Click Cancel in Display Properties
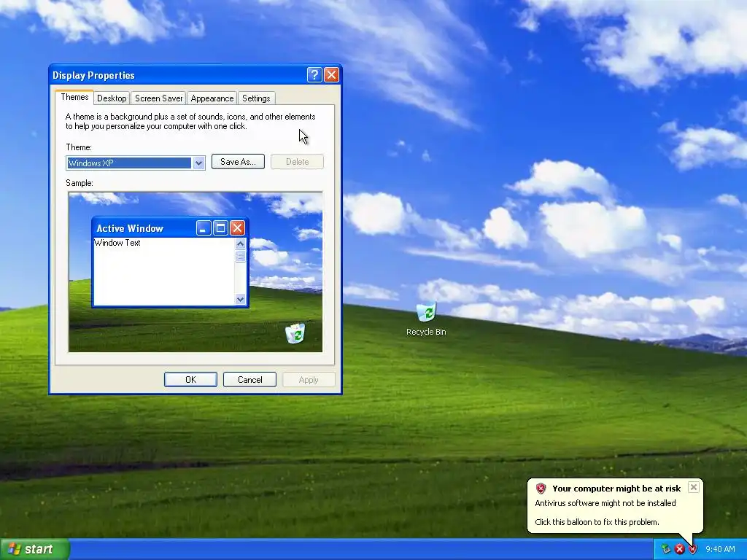 click(x=249, y=379)
